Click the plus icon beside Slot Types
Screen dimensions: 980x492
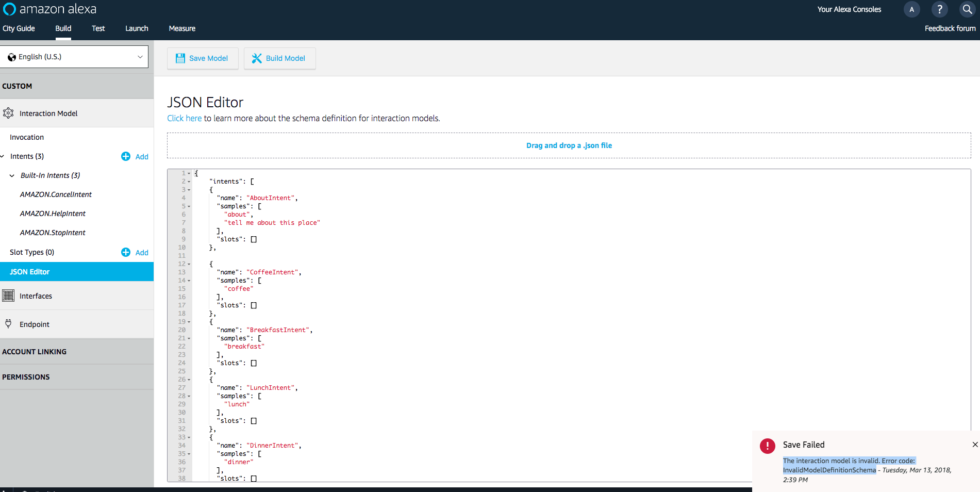(x=126, y=252)
